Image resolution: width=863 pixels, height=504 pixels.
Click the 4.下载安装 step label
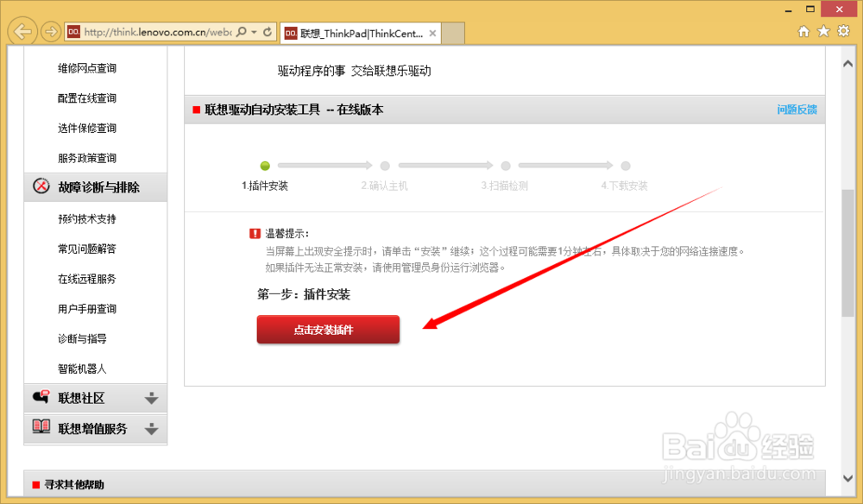[x=625, y=186]
